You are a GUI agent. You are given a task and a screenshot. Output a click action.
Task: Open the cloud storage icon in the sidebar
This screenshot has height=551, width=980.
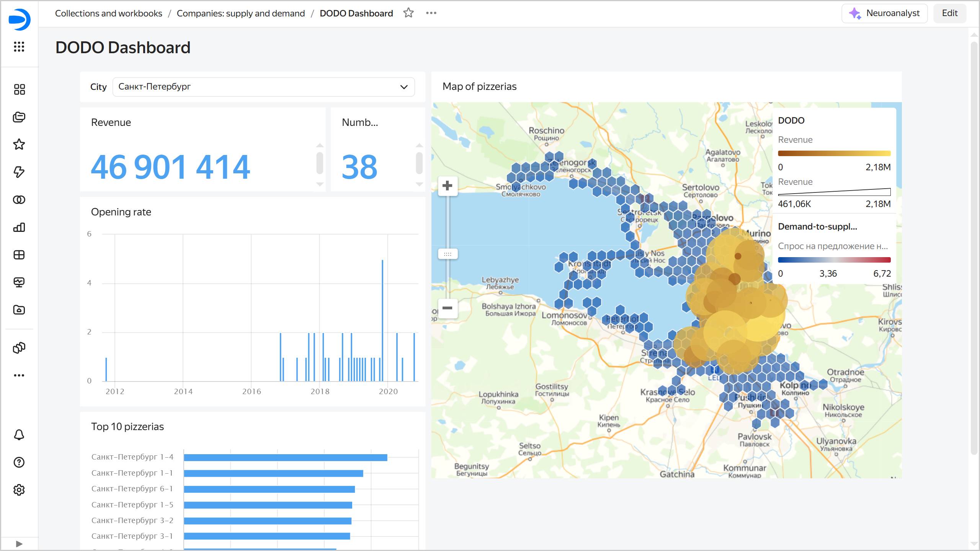pos(19,310)
